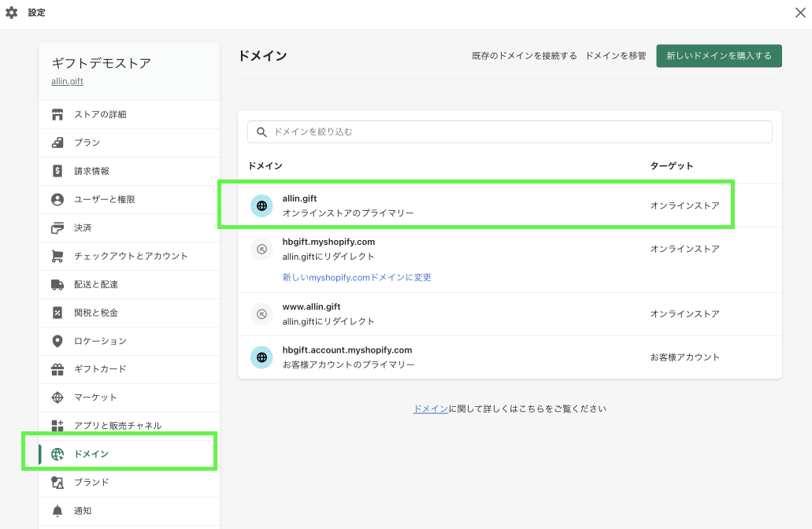The image size is (812, 529).
Task: Select the 関税と税金 menu item
Action: (x=96, y=313)
